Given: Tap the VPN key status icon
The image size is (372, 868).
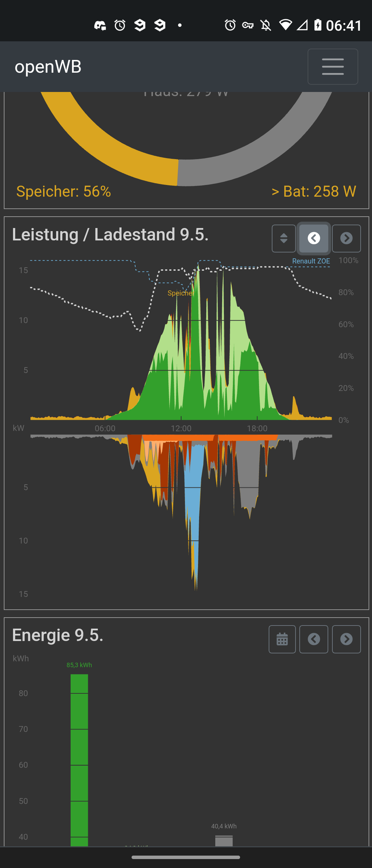Looking at the screenshot, I should point(248,25).
